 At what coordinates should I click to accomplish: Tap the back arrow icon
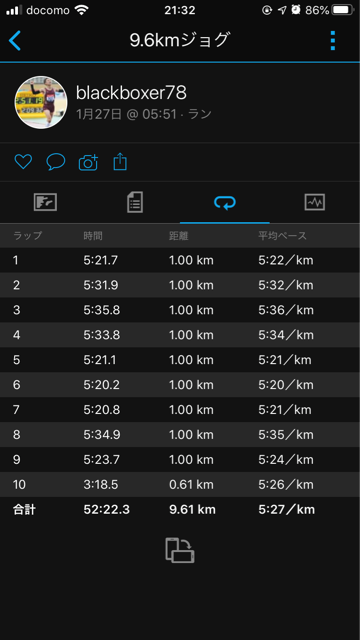[x=15, y=40]
